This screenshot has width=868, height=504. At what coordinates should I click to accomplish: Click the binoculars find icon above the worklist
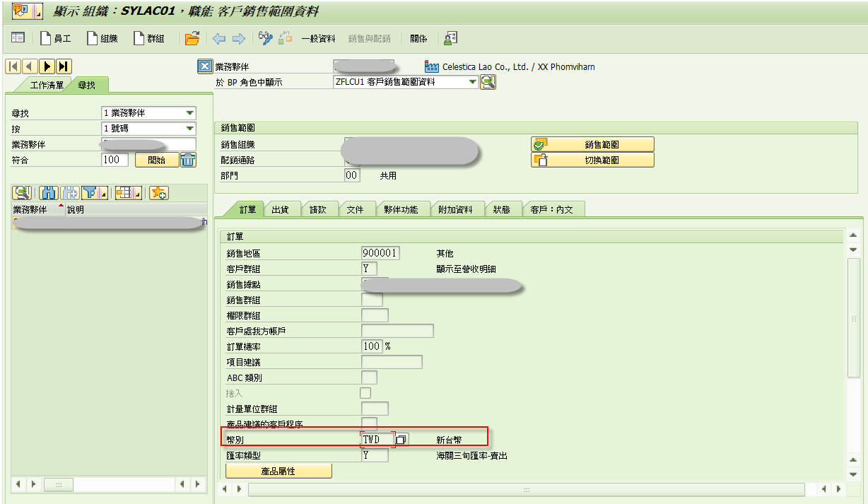[x=47, y=193]
